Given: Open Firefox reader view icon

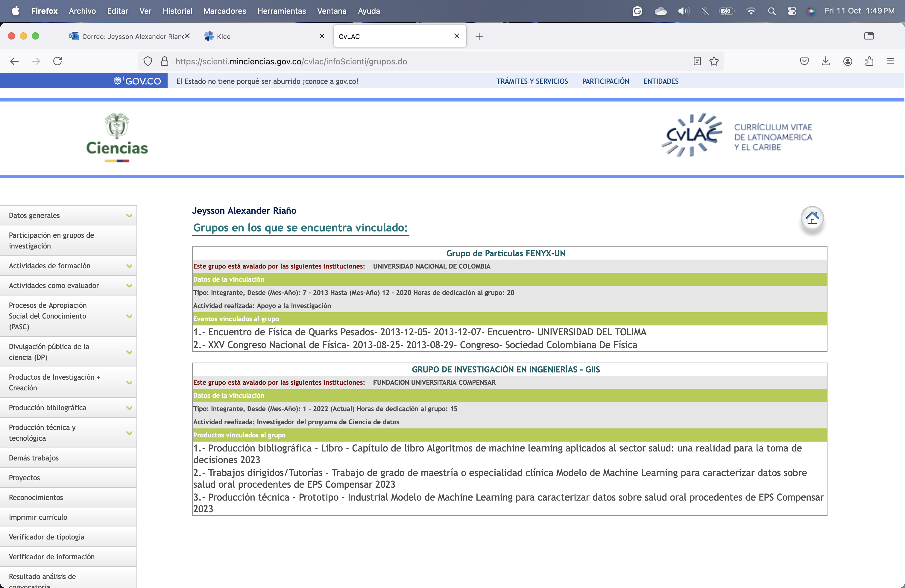Looking at the screenshot, I should click(x=697, y=61).
